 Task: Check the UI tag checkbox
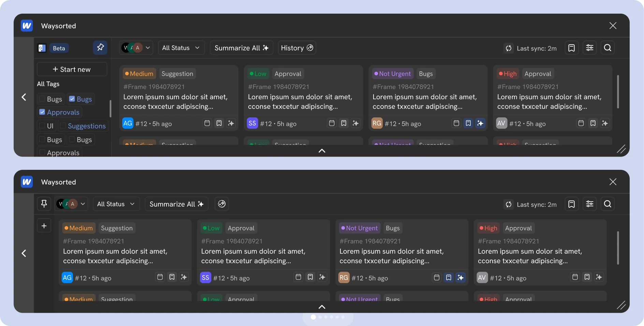coord(42,125)
